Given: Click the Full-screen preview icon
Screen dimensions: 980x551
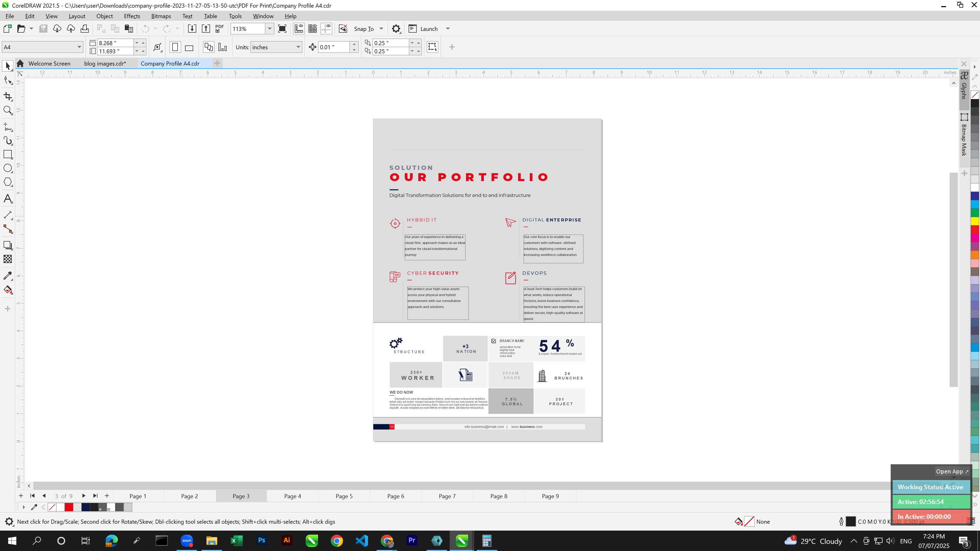Looking at the screenshot, I should click(282, 29).
